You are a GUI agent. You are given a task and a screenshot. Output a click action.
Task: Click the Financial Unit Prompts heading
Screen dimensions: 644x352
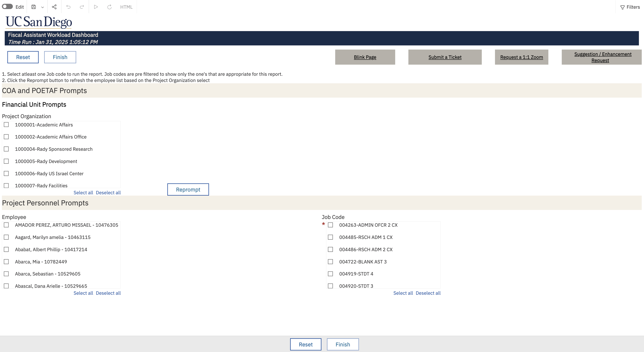pyautogui.click(x=34, y=105)
